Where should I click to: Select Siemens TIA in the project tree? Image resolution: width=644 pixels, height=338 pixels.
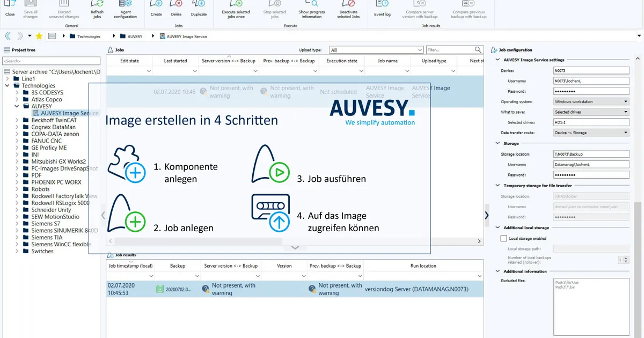47,237
